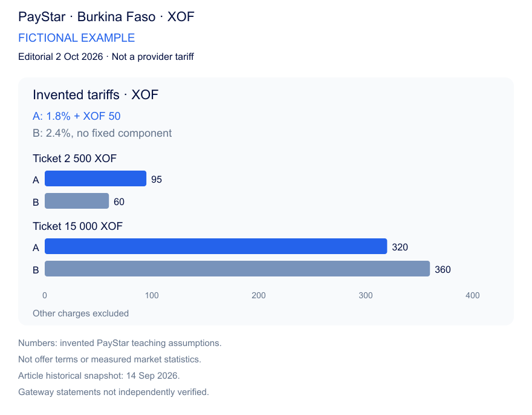This screenshot has height=415, width=532.
Task: Click the blue bar A valued 320
Action: point(216,246)
